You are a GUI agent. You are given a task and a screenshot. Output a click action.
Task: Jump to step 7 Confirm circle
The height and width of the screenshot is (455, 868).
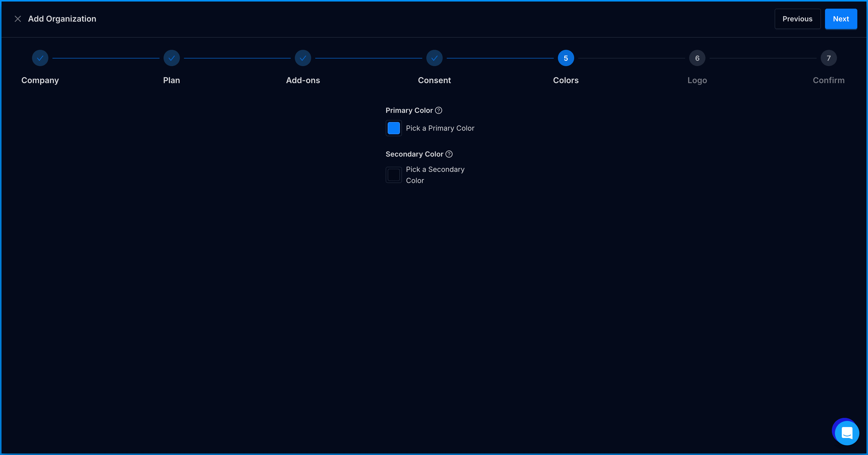pyautogui.click(x=829, y=58)
